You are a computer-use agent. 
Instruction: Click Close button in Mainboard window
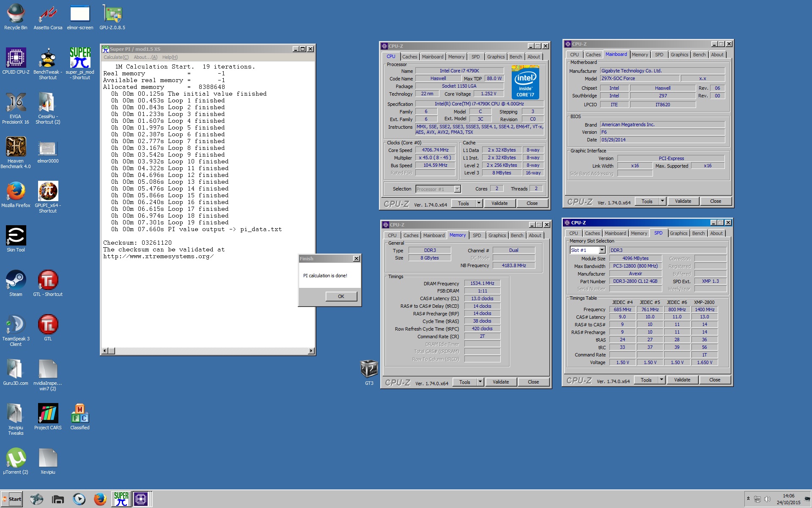click(716, 201)
